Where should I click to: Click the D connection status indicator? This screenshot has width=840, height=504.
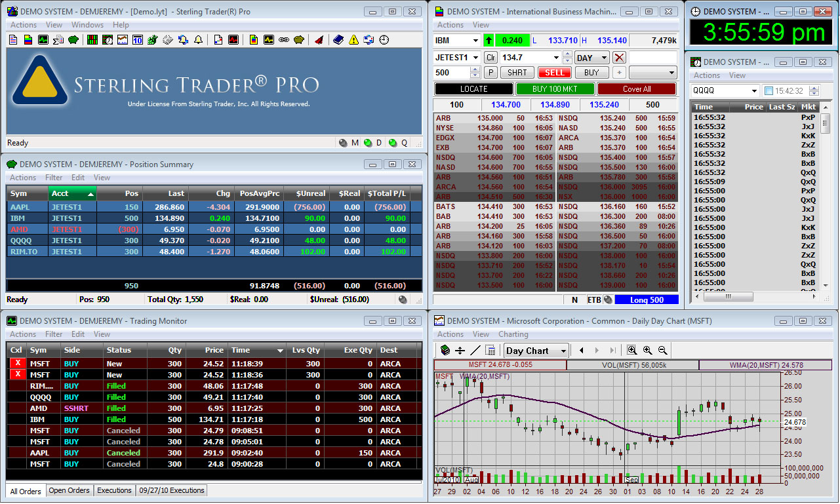(369, 143)
